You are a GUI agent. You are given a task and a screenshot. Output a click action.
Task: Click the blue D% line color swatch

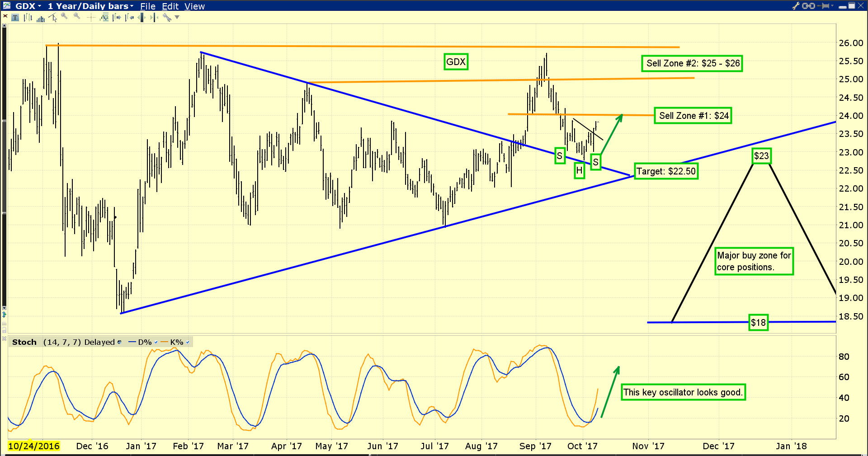tap(132, 342)
